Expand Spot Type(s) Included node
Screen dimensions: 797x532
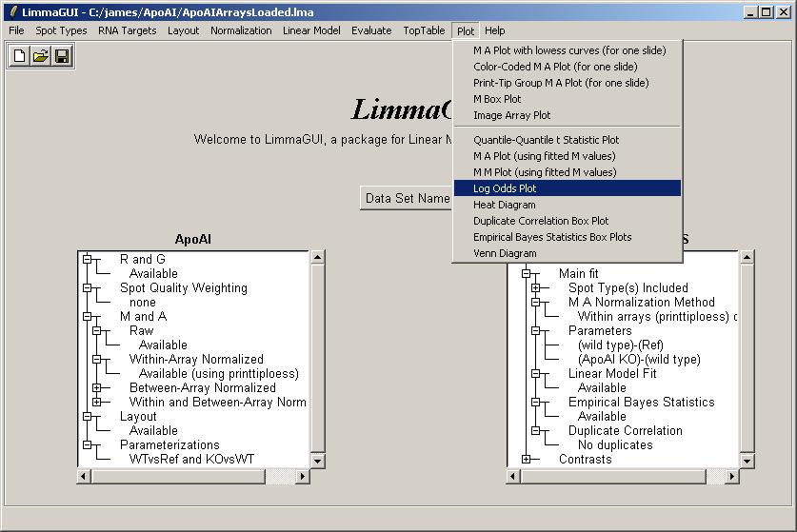coord(536,287)
